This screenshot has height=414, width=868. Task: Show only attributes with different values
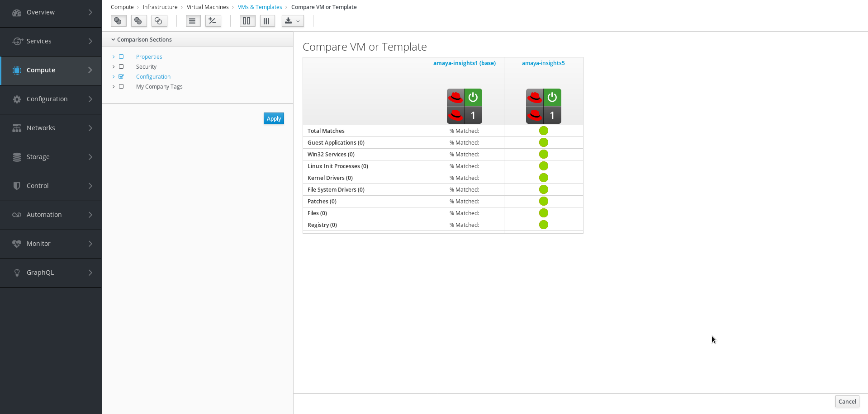point(139,21)
